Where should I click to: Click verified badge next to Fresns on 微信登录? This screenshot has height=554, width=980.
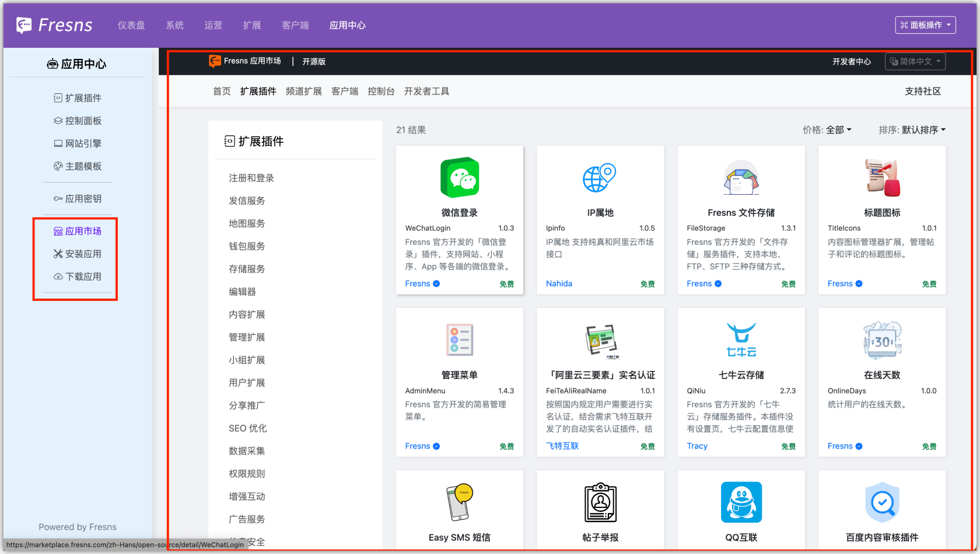[436, 284]
